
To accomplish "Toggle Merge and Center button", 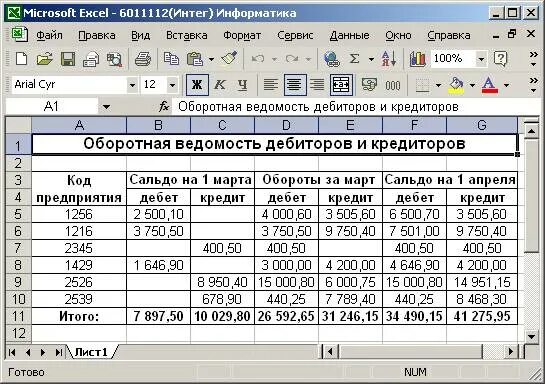I will [x=341, y=84].
